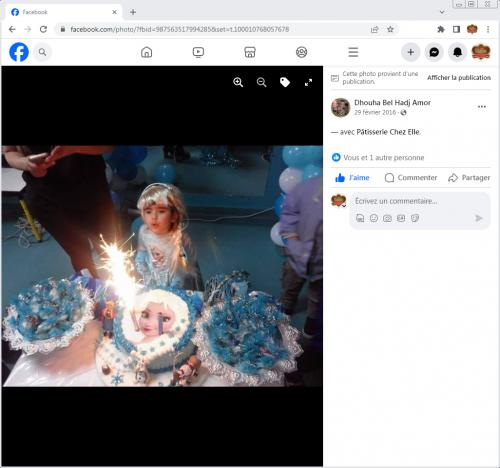Click the address bar URL

pyautogui.click(x=179, y=29)
